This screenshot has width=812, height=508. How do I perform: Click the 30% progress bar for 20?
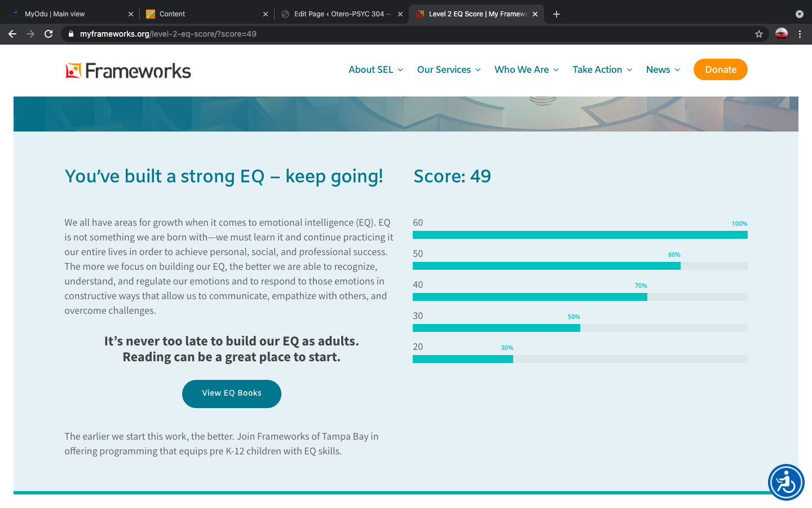click(580, 359)
